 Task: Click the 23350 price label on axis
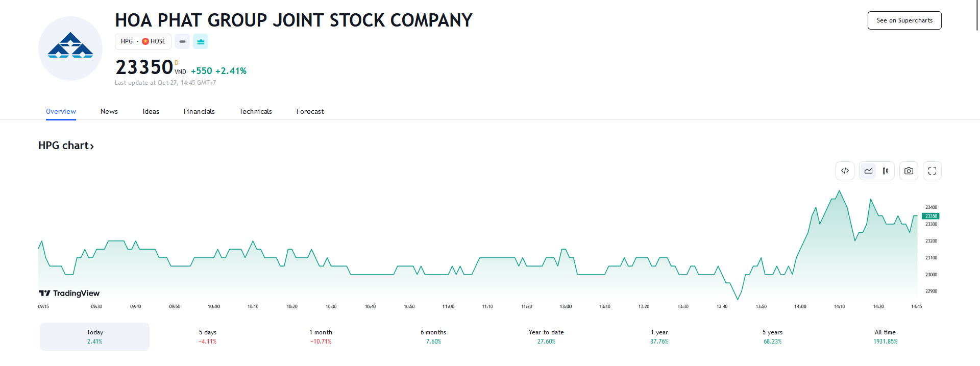[x=930, y=216]
